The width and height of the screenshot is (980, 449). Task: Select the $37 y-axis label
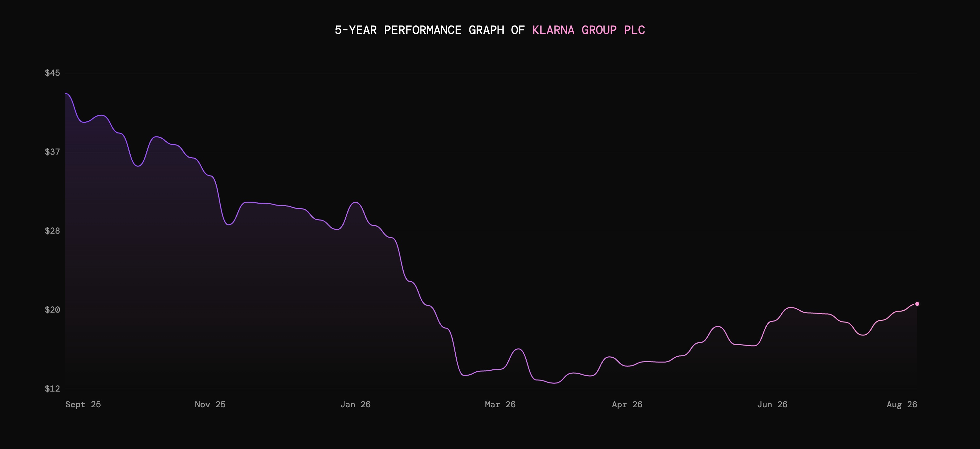pos(53,152)
